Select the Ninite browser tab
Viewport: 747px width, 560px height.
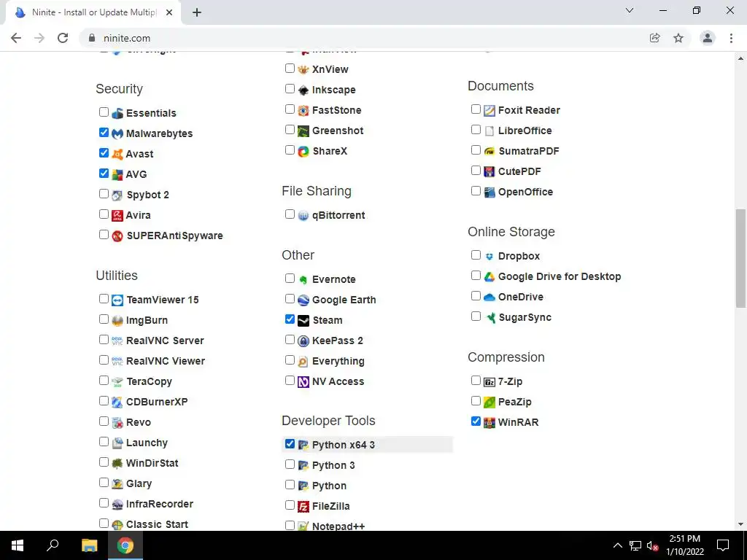(93, 12)
